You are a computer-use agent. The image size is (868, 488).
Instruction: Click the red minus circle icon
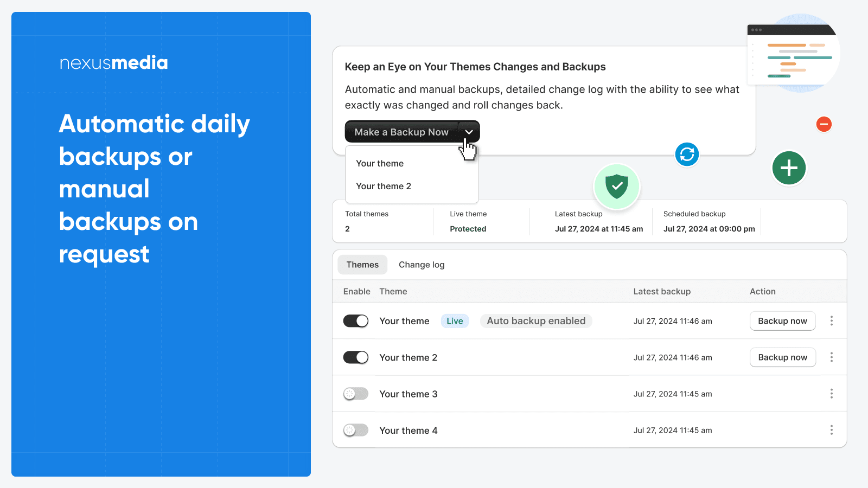[x=824, y=124]
